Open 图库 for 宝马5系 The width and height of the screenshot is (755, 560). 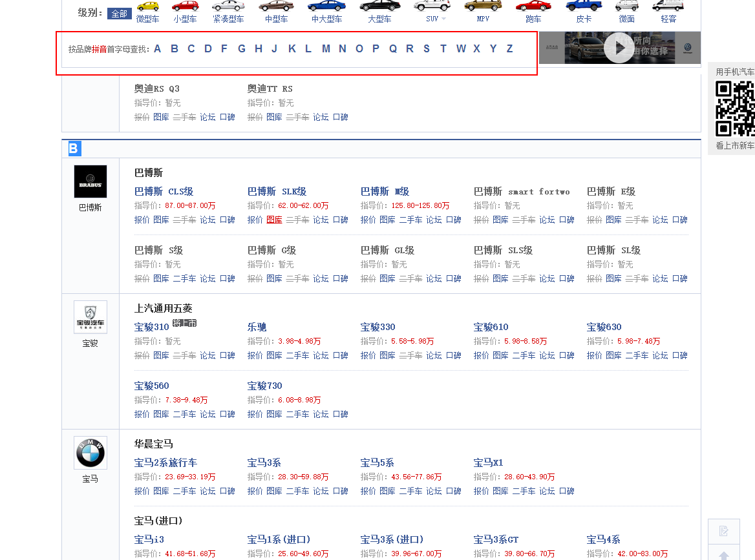pos(387,491)
